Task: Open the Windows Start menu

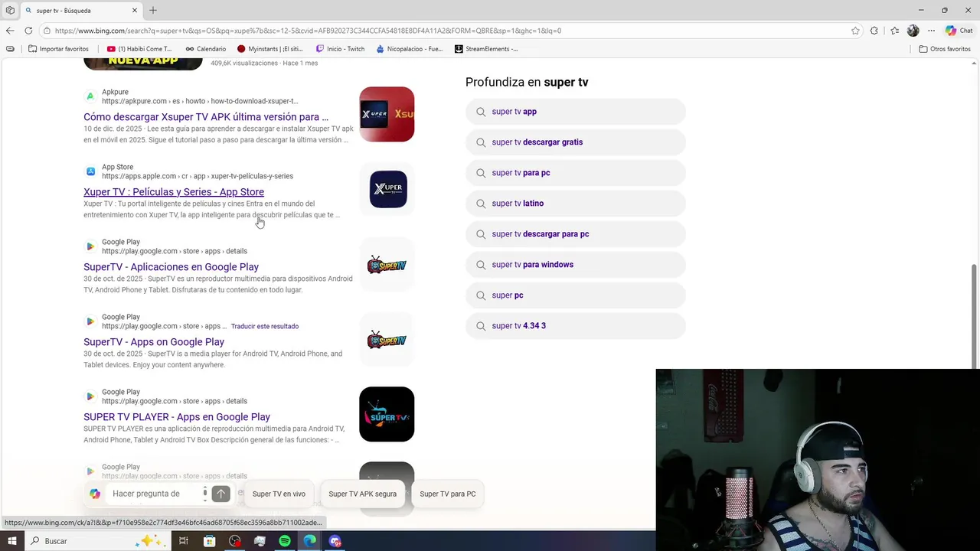Action: [10, 541]
